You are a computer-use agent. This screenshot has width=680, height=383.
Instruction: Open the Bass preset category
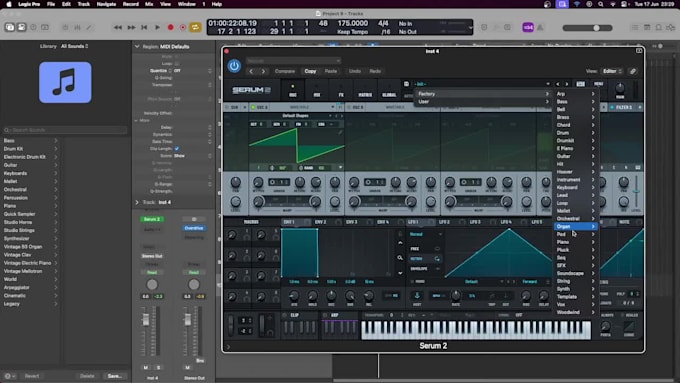tap(575, 101)
